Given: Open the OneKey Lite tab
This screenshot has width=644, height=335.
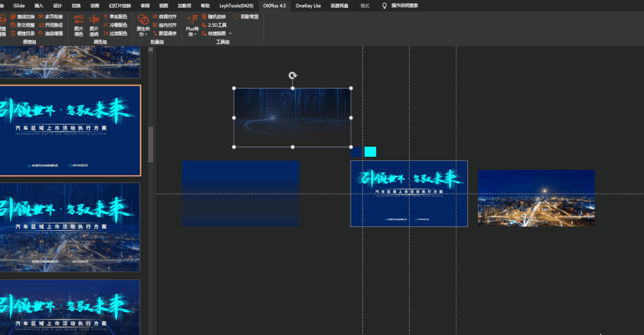Looking at the screenshot, I should point(308,6).
